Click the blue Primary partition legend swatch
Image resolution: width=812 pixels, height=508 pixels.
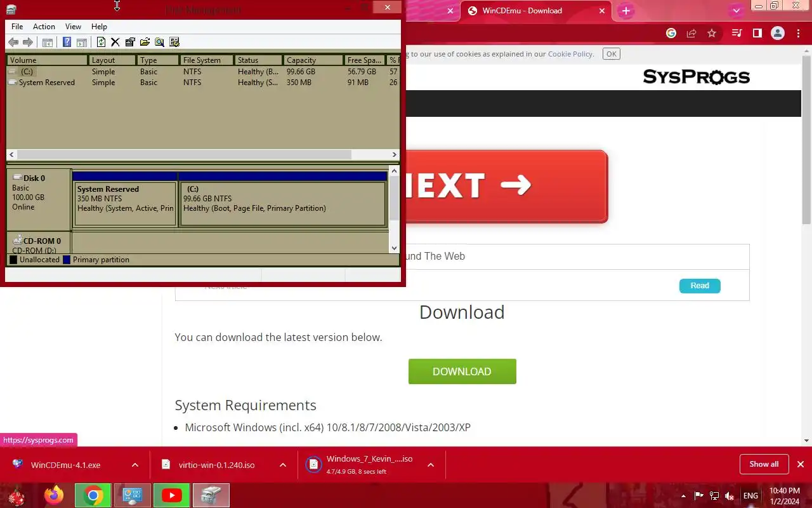pyautogui.click(x=67, y=260)
